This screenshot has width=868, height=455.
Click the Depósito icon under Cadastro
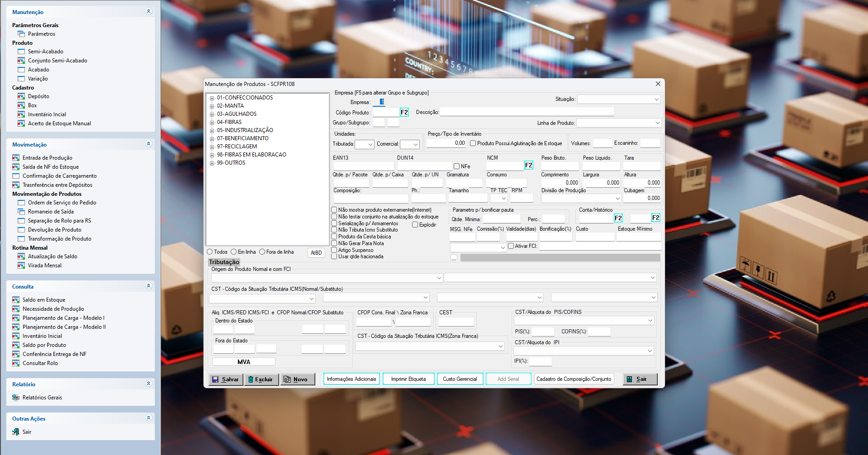point(21,96)
